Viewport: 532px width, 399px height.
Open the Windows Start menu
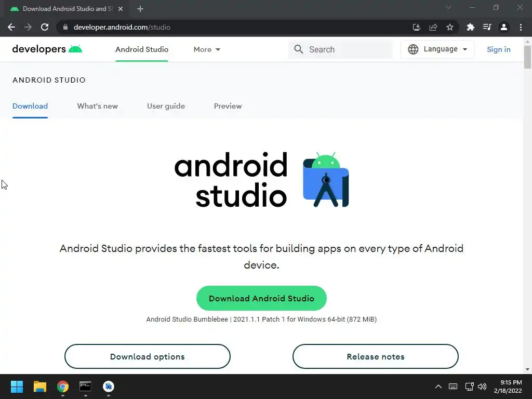click(17, 387)
